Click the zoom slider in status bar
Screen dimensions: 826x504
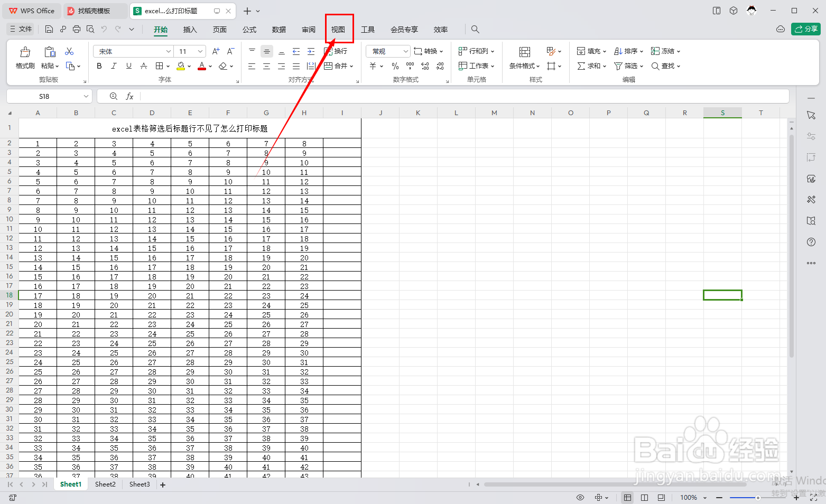click(x=757, y=498)
